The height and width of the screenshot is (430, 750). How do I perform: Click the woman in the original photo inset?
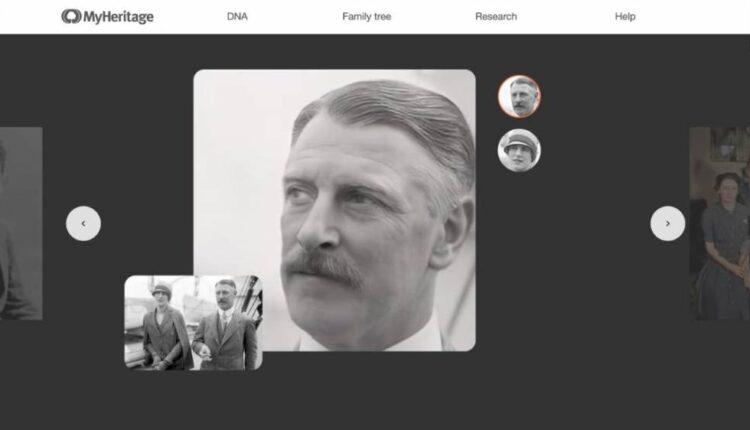[x=162, y=325]
